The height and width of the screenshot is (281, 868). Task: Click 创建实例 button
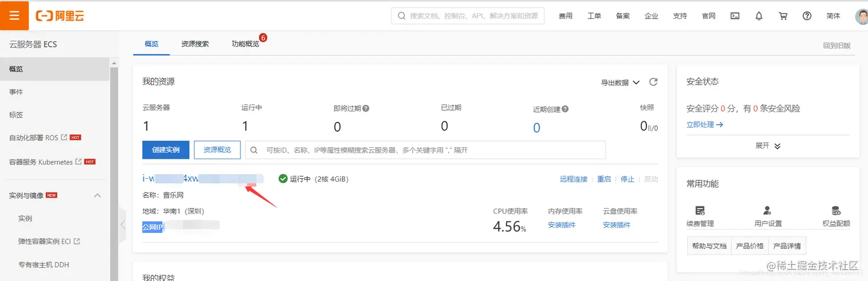coord(166,150)
